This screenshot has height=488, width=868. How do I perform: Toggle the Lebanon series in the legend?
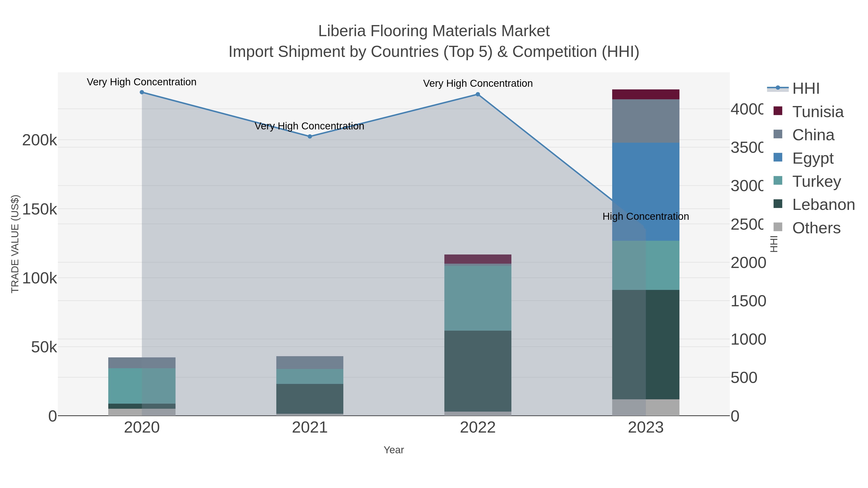point(814,205)
